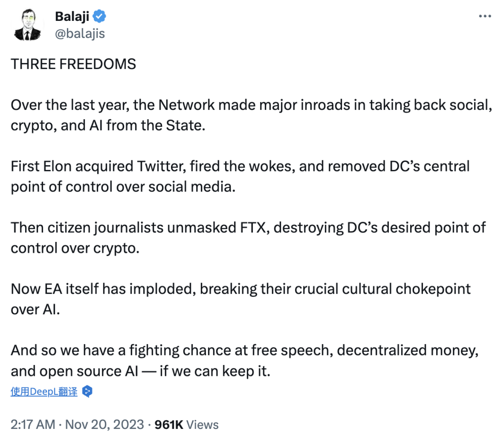Click the paragraph starting 'First Elon acquired Twitter'
Screen dimensions: 504x437
[x=240, y=177]
